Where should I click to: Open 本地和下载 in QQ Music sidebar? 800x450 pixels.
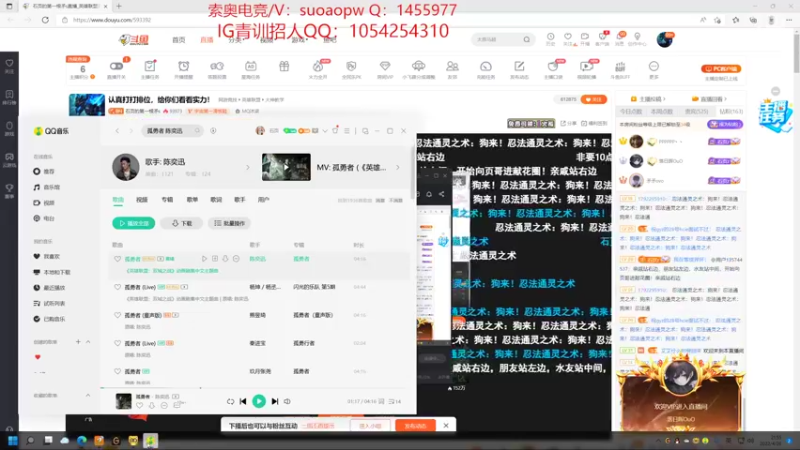point(52,272)
